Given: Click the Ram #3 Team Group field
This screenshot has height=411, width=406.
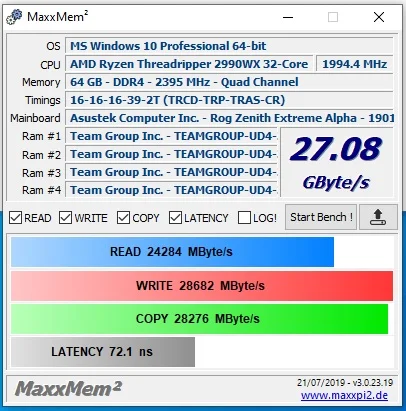Looking at the screenshot, I should [x=171, y=172].
